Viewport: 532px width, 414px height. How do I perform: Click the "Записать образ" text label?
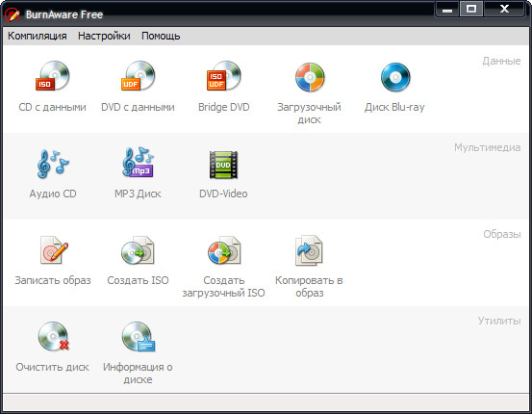click(x=53, y=280)
